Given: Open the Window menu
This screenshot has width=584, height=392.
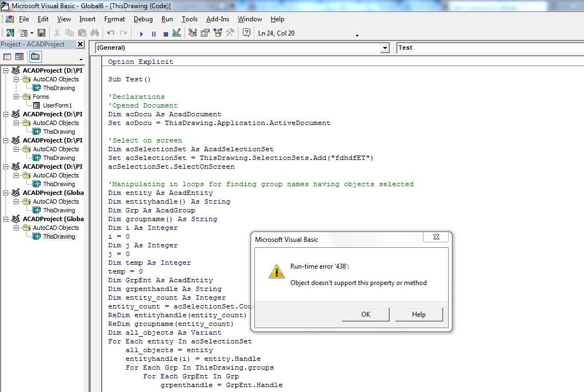Looking at the screenshot, I should [249, 19].
